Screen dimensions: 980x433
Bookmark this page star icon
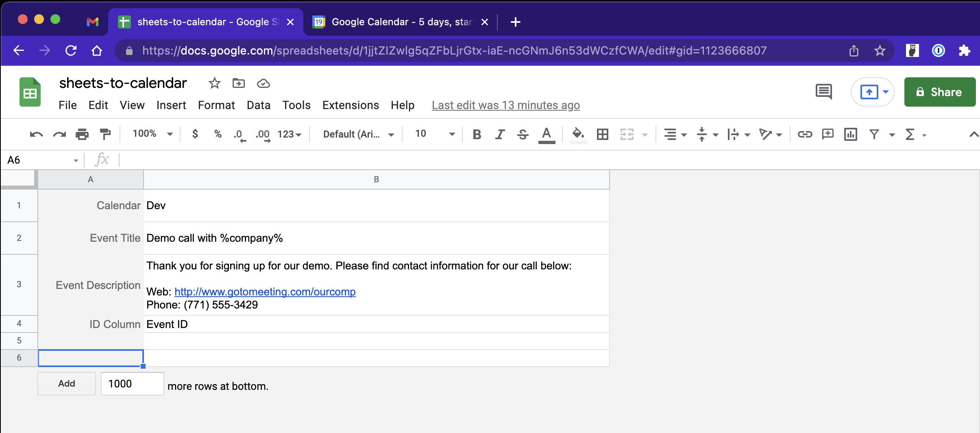tap(880, 50)
